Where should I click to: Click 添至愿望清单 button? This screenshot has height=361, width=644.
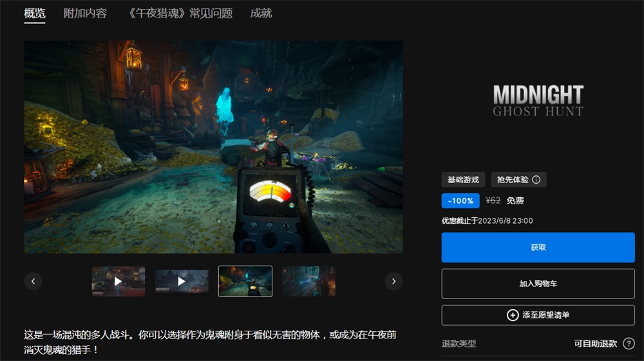pos(538,315)
